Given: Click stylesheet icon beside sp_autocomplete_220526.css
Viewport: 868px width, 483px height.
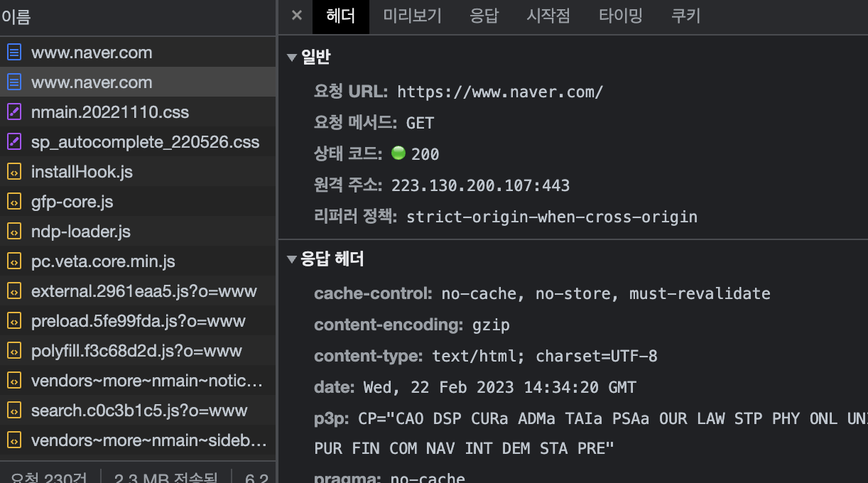Looking at the screenshot, I should click(14, 142).
